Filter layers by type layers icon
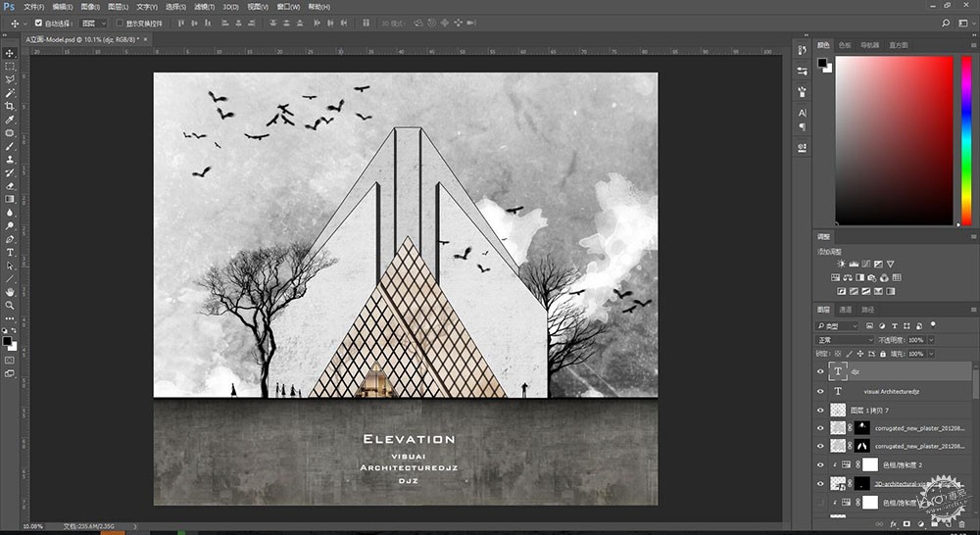This screenshot has width=980, height=535. pyautogui.click(x=895, y=325)
